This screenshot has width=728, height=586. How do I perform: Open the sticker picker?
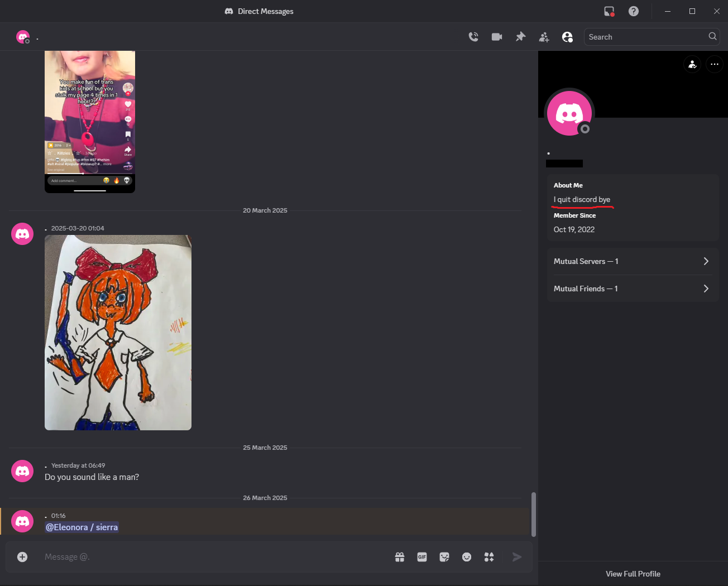[444, 557]
